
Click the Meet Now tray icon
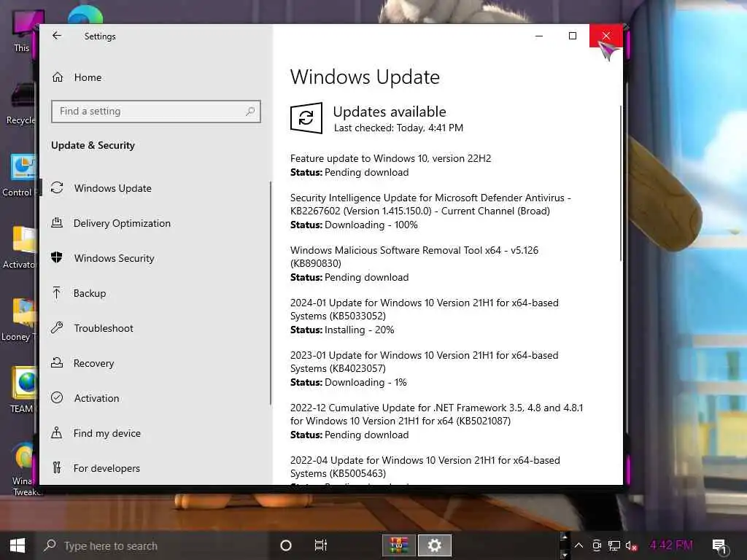pos(596,545)
